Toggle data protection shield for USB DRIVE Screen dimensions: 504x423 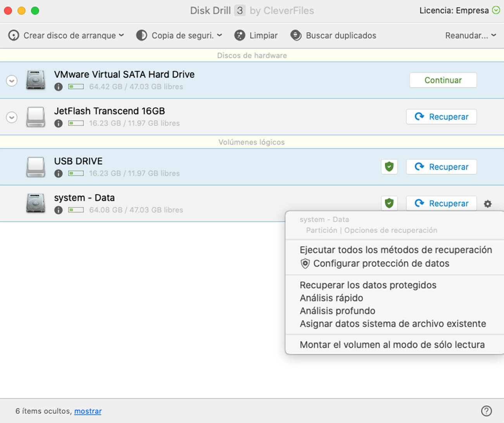click(389, 166)
